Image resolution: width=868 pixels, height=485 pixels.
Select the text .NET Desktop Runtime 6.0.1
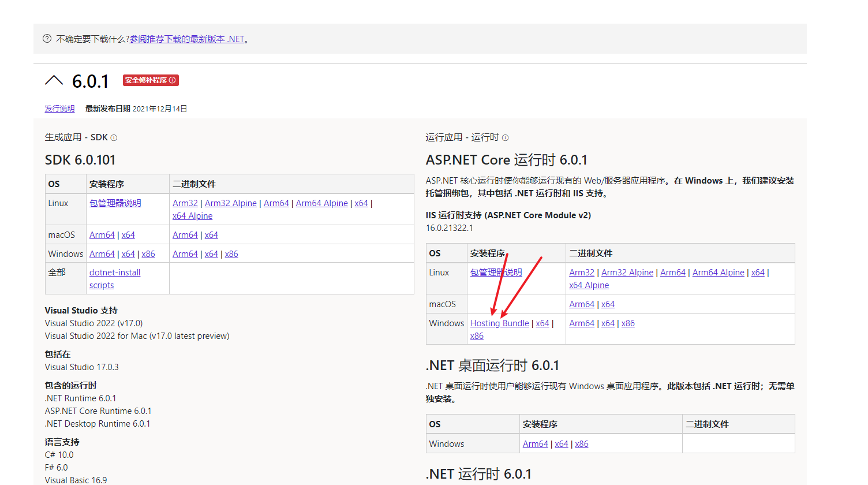(98, 424)
